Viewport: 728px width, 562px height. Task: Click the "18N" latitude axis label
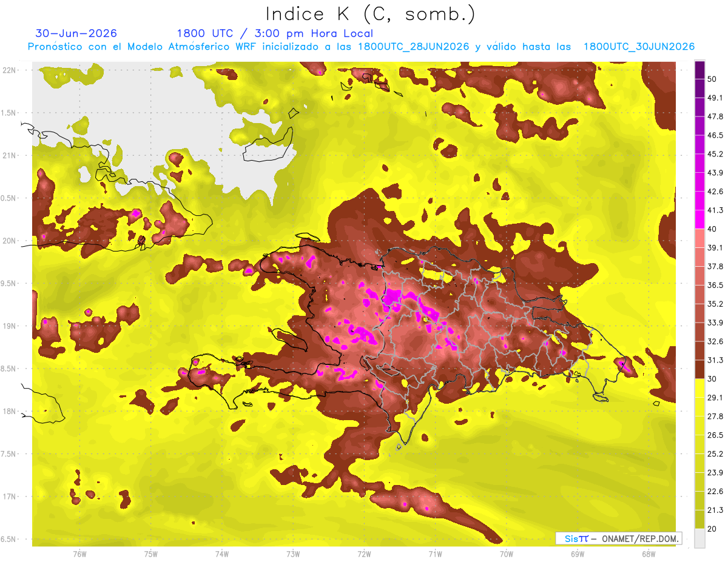pyautogui.click(x=10, y=412)
